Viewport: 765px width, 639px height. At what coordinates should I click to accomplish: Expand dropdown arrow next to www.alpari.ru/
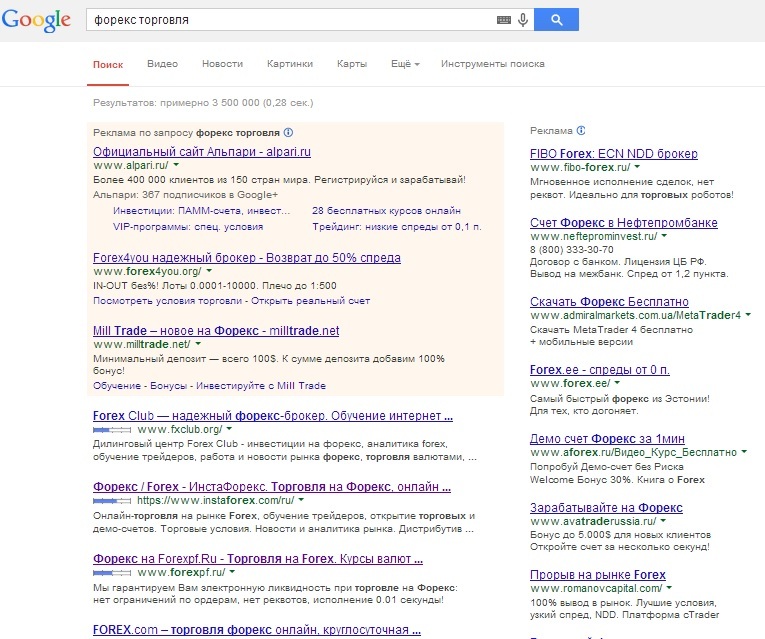coord(176,165)
